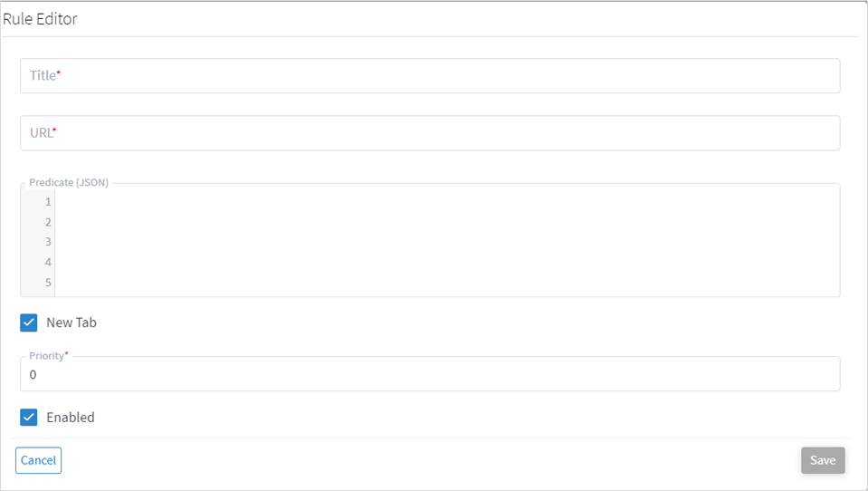Click the Priority field label
The image size is (868, 491).
click(x=46, y=356)
